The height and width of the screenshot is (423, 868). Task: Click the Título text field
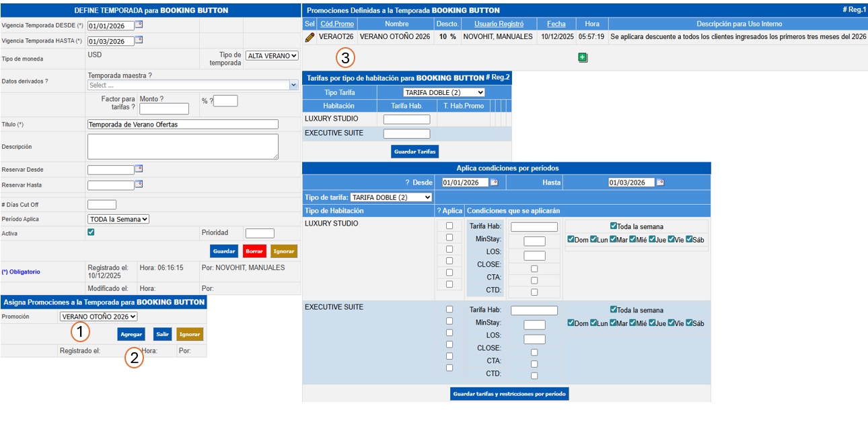point(182,125)
